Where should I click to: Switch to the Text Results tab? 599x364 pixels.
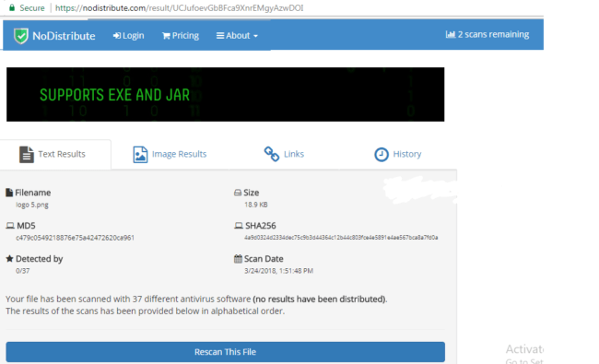tap(55, 154)
